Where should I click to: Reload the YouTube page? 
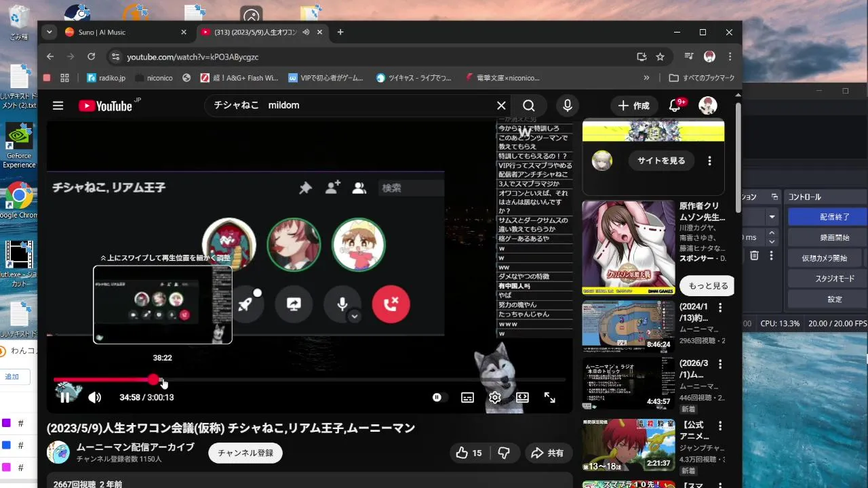coord(91,57)
